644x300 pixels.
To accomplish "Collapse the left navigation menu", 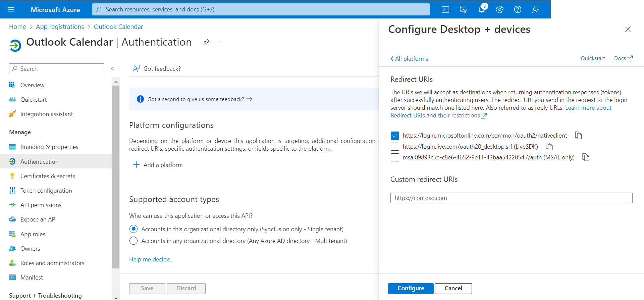I will coord(113,69).
